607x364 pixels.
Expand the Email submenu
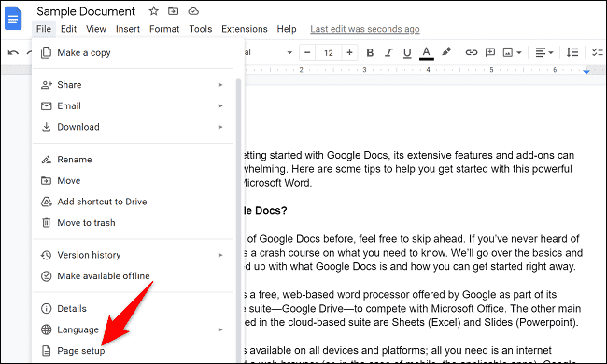pyautogui.click(x=134, y=106)
